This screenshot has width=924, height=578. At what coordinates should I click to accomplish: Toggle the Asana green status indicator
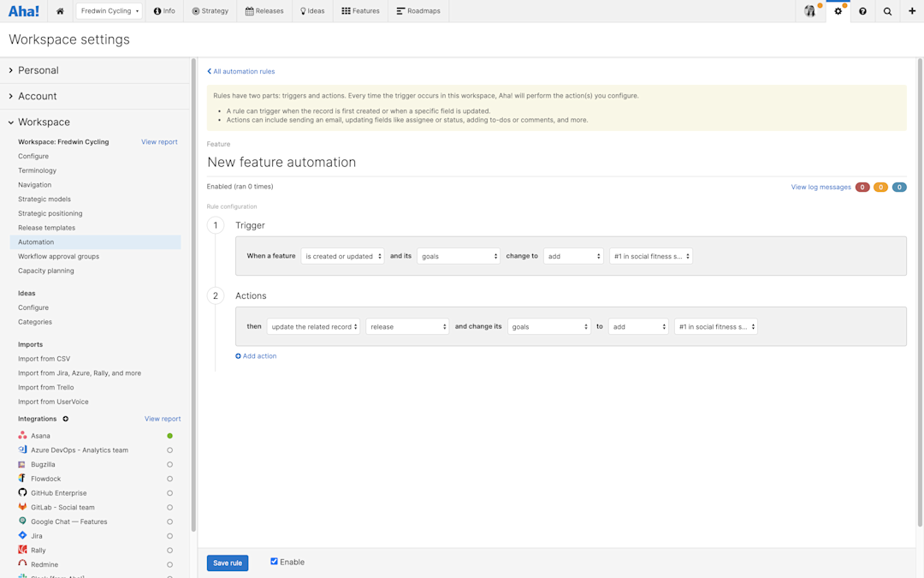(169, 436)
